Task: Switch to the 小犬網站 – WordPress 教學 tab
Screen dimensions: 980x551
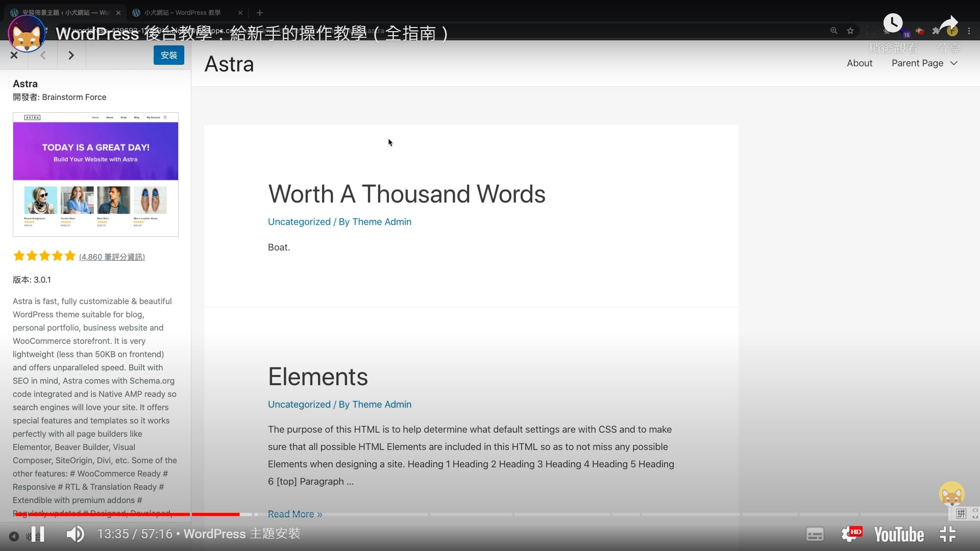Action: coord(181,13)
